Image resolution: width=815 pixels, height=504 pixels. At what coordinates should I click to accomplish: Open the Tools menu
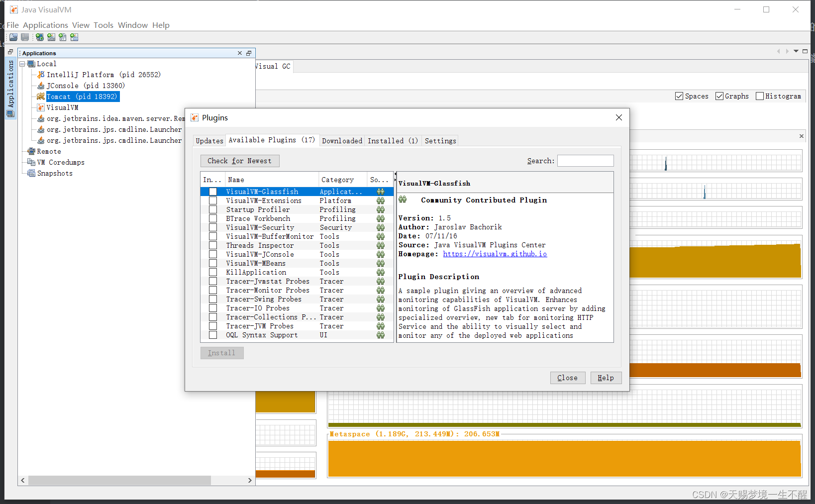pyautogui.click(x=103, y=25)
